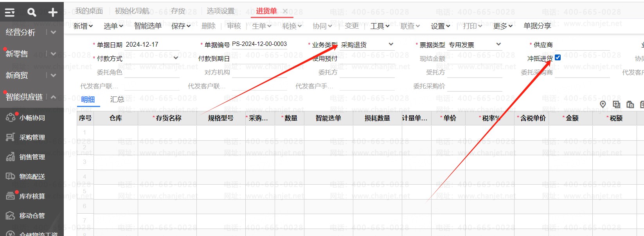Click the 变更 toolbar button
This screenshot has height=236, width=644.
(352, 26)
